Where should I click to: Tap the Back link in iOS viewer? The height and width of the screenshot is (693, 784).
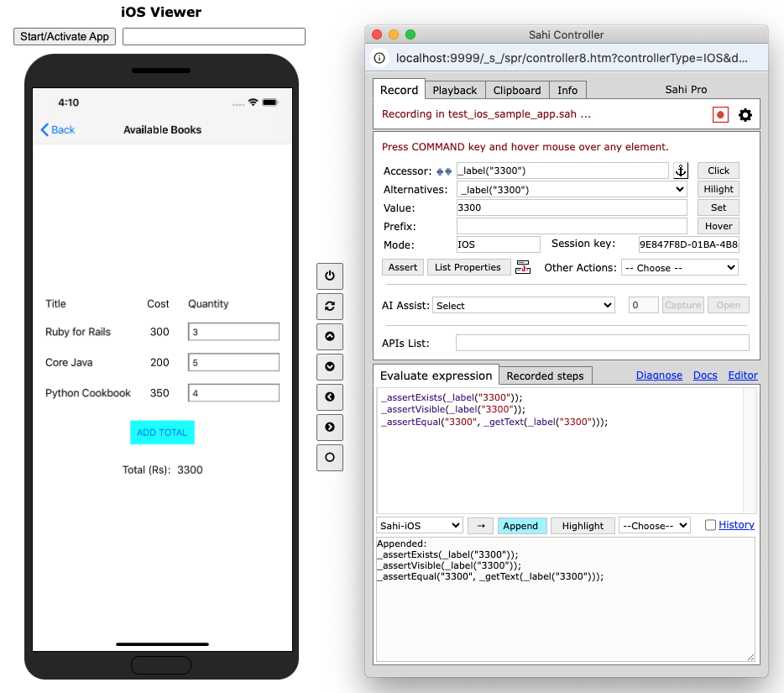[x=58, y=130]
